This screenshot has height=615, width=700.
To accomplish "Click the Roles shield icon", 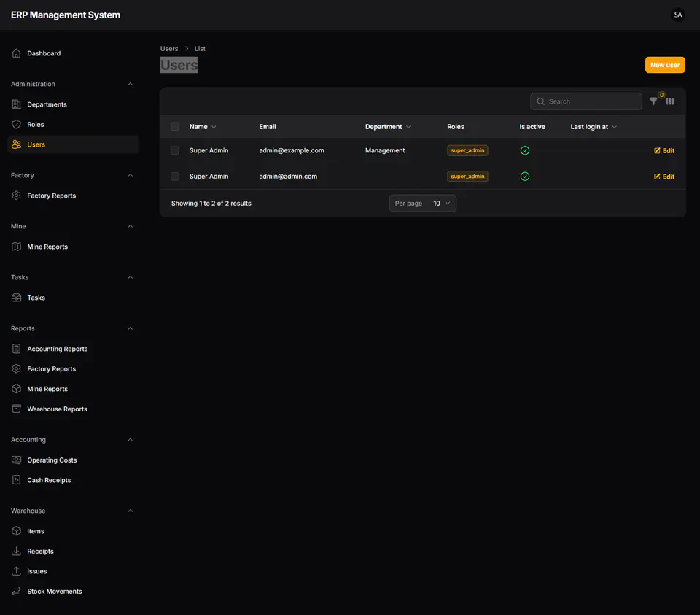I will point(17,124).
